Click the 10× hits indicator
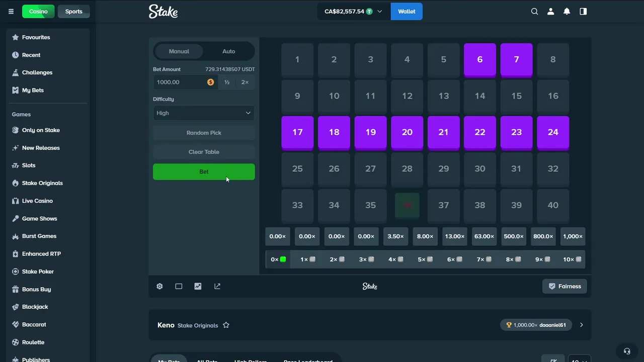Screen dimensions: 644x362 click(x=573, y=259)
